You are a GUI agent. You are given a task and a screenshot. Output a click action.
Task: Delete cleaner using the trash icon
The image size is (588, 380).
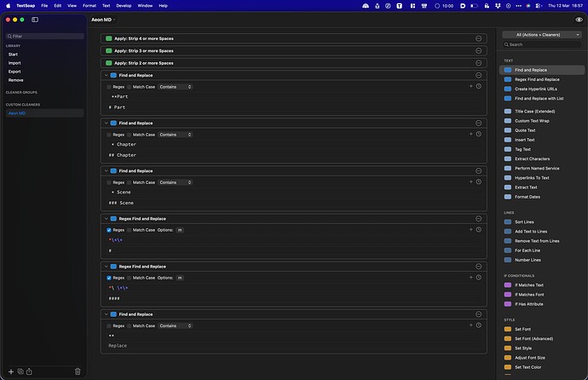coord(78,371)
